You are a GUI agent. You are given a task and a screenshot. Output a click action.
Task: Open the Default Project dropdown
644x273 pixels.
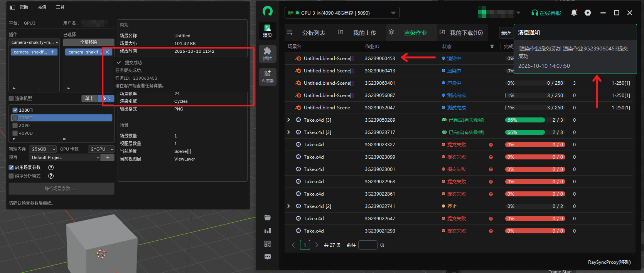[x=65, y=157]
